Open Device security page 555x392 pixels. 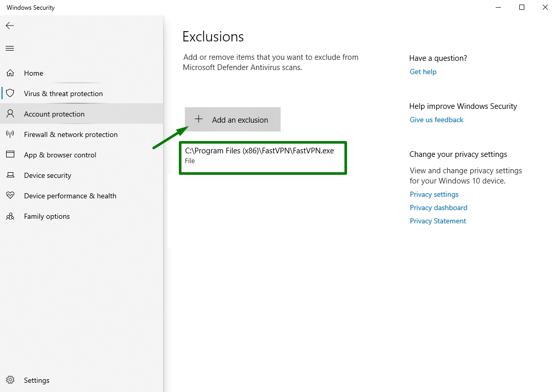click(81, 175)
